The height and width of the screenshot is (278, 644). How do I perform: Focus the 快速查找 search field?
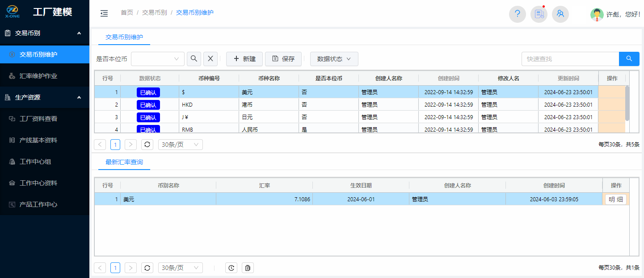(x=570, y=59)
